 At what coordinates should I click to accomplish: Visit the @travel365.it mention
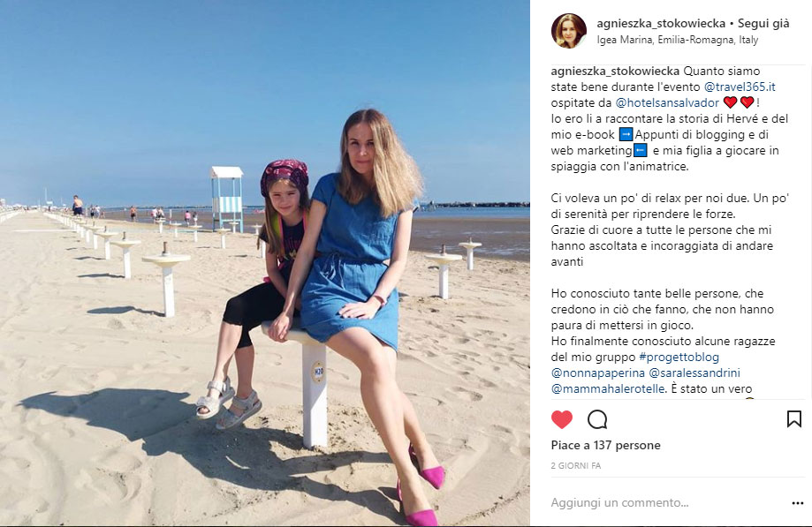click(740, 87)
